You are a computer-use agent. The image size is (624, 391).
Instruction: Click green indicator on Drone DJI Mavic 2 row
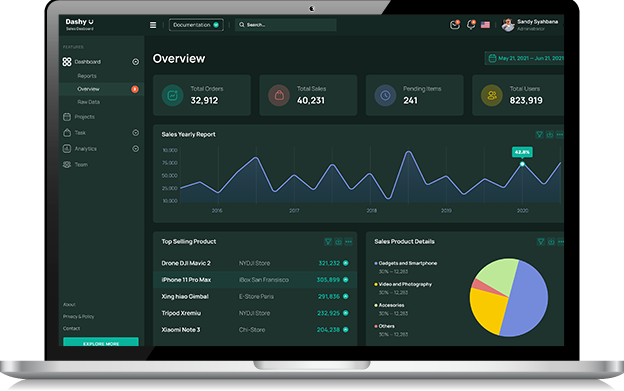[346, 263]
